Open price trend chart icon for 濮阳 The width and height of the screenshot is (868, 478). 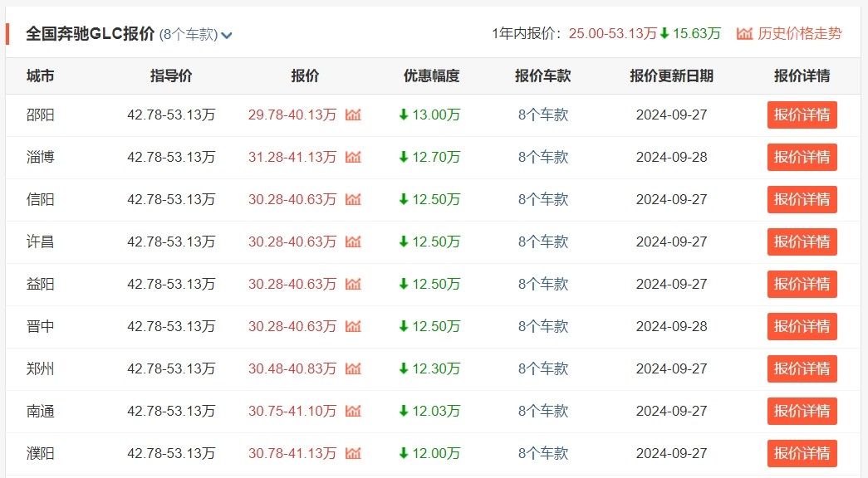[x=353, y=453]
